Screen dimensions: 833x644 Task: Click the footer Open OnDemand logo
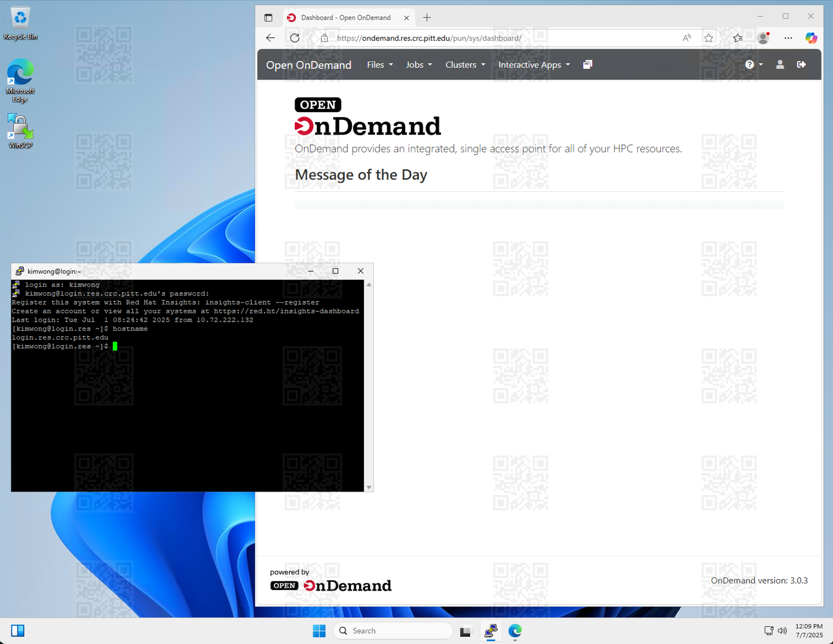coord(331,585)
